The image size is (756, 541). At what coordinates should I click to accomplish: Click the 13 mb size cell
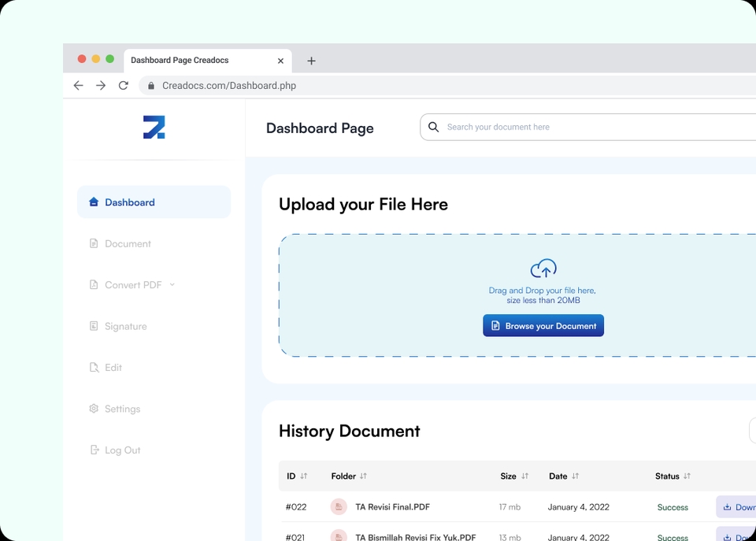click(510, 536)
